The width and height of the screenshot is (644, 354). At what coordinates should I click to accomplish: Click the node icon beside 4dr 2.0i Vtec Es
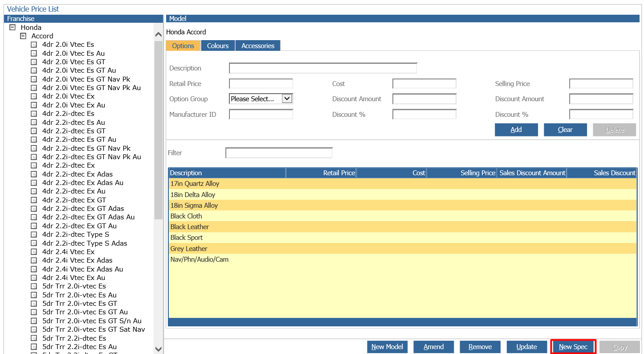coord(34,45)
